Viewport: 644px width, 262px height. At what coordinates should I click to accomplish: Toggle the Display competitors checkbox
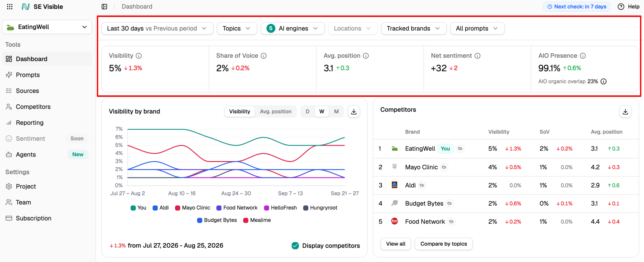[x=295, y=246]
